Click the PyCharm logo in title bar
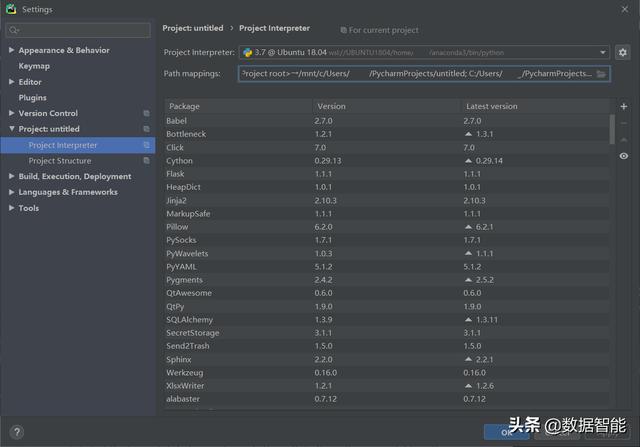640x447 pixels. [x=11, y=9]
